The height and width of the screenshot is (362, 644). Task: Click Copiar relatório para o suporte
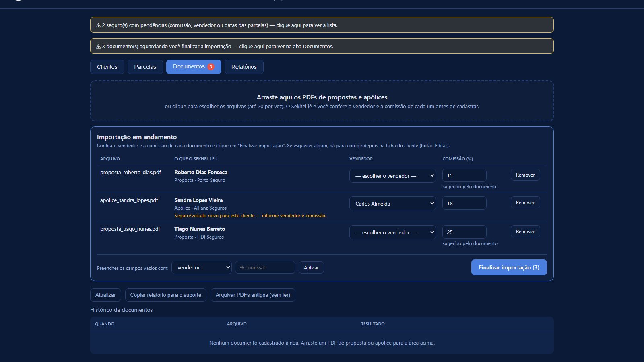point(166,295)
